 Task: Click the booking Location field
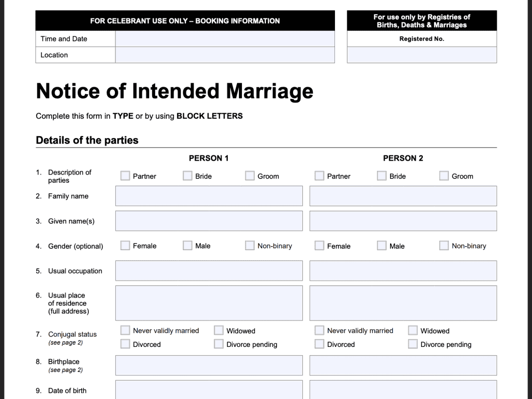(225, 55)
